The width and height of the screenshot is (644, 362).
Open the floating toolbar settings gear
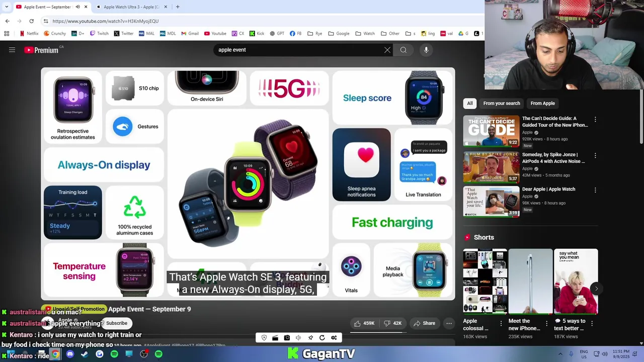(334, 338)
